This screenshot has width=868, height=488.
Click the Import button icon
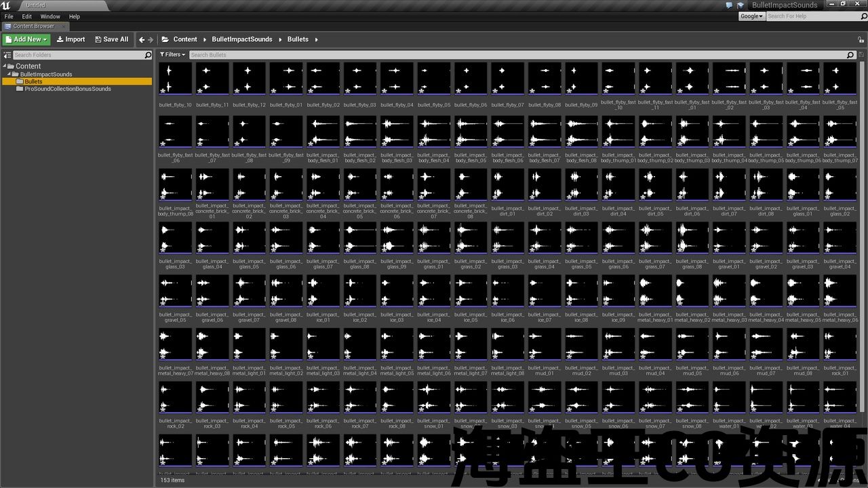click(x=60, y=39)
